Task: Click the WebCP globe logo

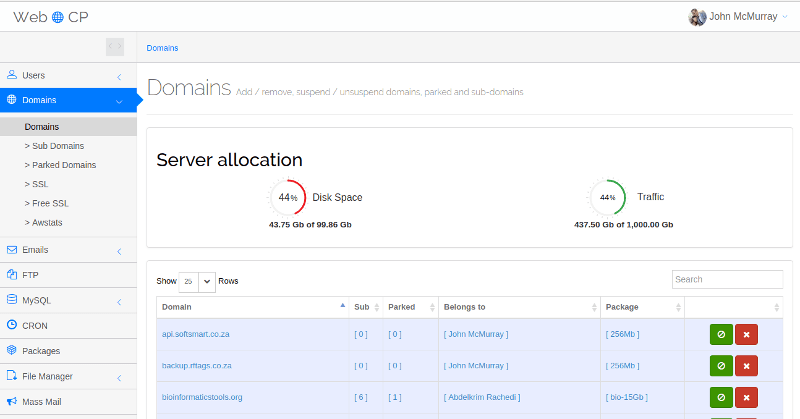Action: click(58, 17)
